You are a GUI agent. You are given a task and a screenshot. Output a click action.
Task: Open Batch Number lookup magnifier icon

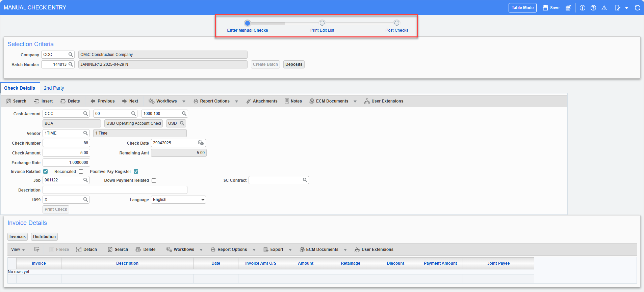pyautogui.click(x=71, y=64)
